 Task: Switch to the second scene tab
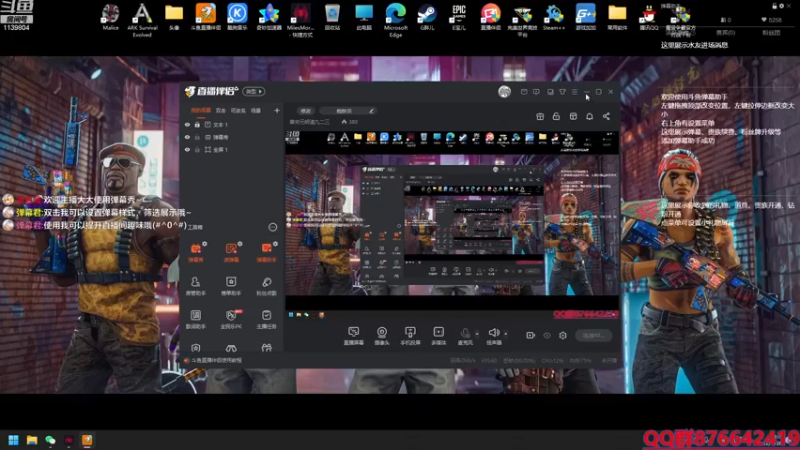click(x=220, y=110)
